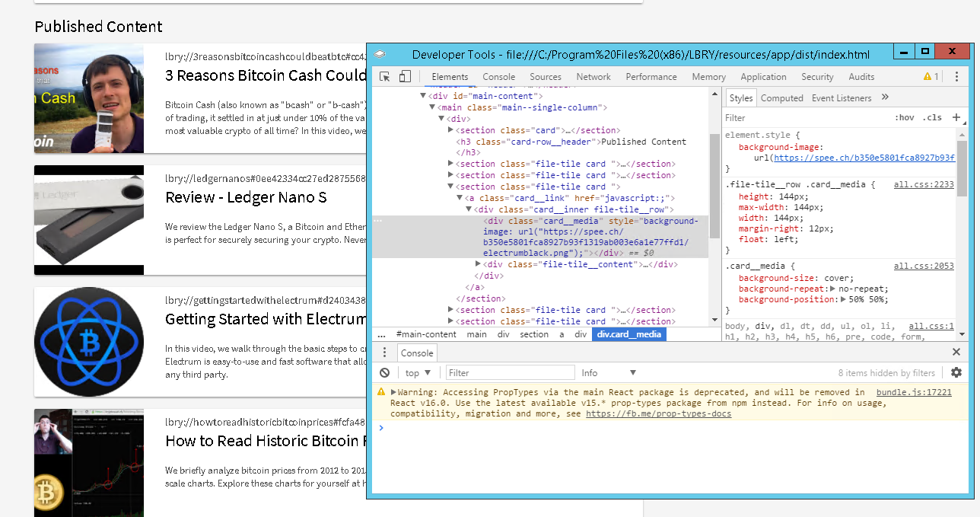Open the Info log level dropdown

(x=609, y=373)
